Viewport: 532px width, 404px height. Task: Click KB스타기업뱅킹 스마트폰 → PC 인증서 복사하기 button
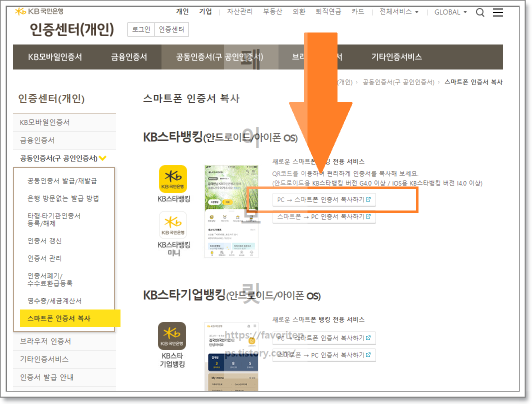click(x=324, y=355)
